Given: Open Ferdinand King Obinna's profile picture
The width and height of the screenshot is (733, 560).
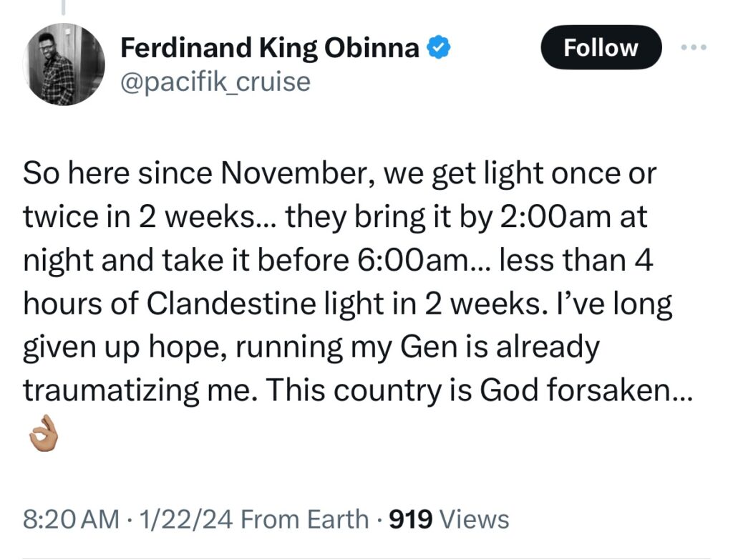Looking at the screenshot, I should tap(64, 64).
